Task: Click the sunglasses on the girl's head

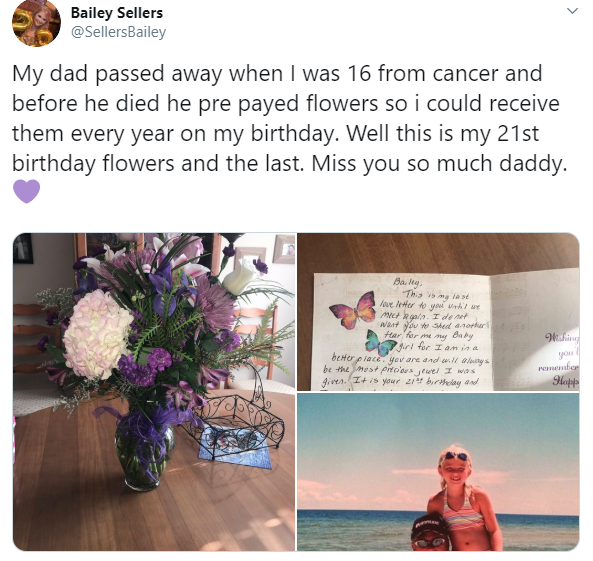Action: click(456, 456)
